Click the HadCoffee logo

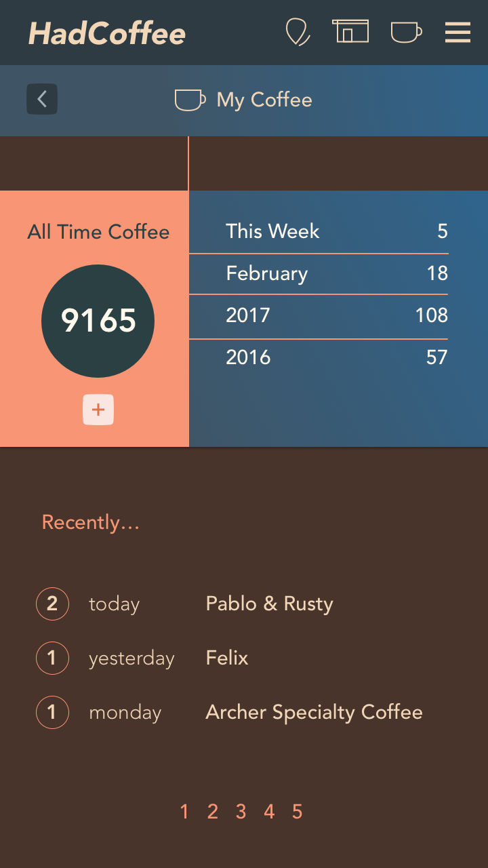pyautogui.click(x=107, y=33)
